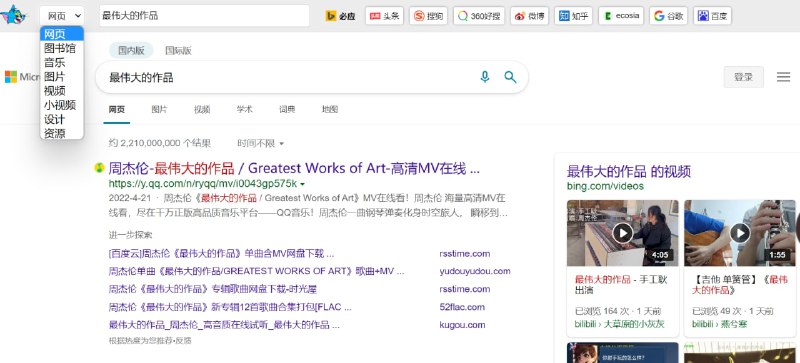Switch search to ecosia
This screenshot has width=800, height=363.
[x=621, y=16]
